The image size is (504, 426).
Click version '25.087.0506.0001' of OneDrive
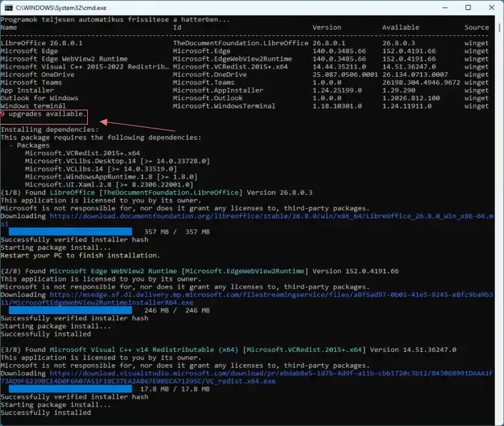pyautogui.click(x=345, y=74)
